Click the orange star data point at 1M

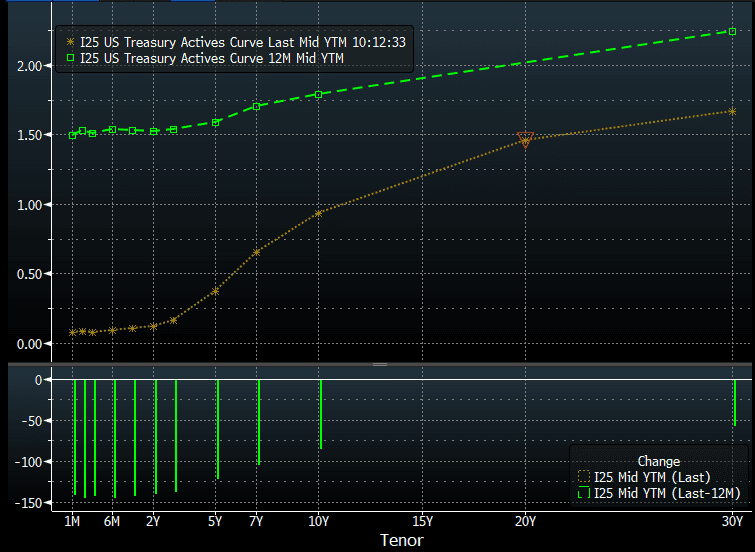click(x=73, y=332)
